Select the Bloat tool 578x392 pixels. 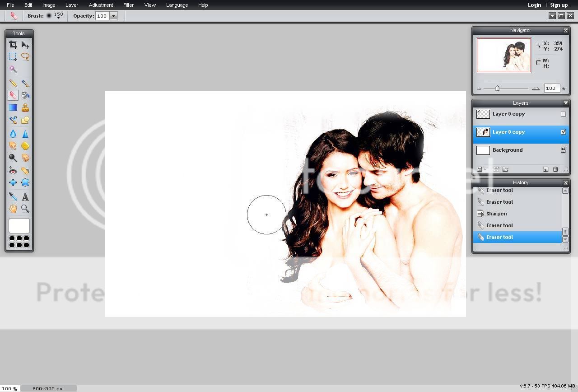(x=13, y=183)
